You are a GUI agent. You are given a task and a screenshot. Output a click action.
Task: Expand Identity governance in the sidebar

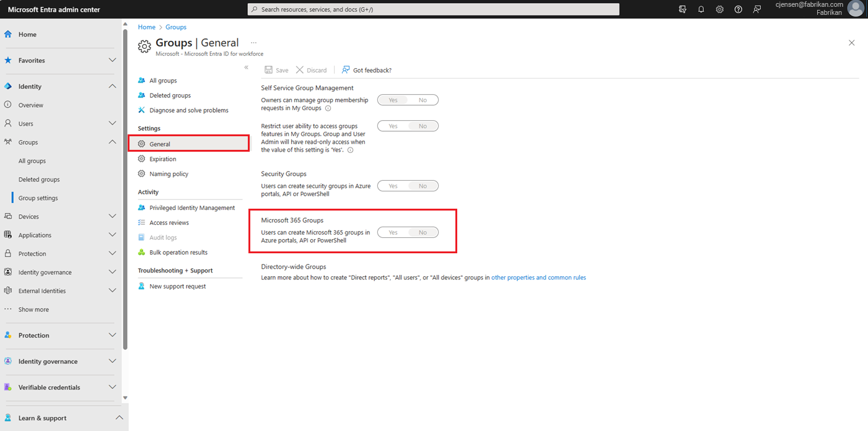point(112,272)
